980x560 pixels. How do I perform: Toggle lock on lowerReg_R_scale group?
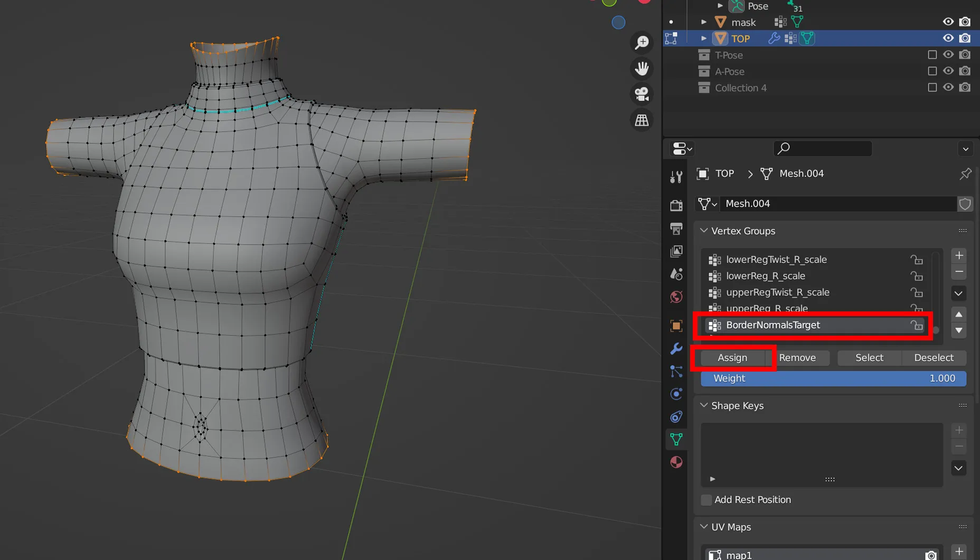[917, 276]
